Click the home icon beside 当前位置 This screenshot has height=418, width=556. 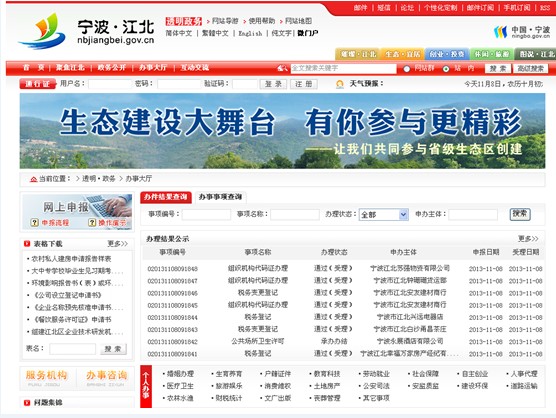click(x=33, y=179)
